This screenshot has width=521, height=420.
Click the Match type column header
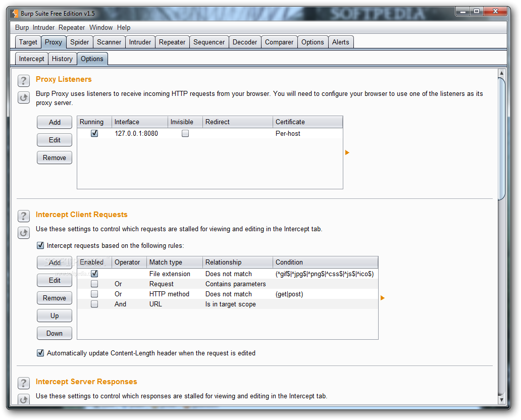(175, 262)
